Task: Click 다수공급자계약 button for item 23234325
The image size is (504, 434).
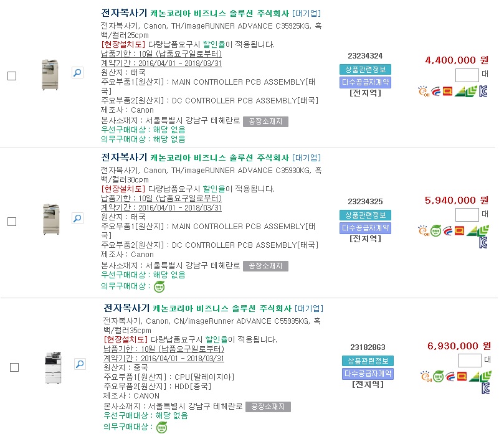Action: tap(365, 227)
